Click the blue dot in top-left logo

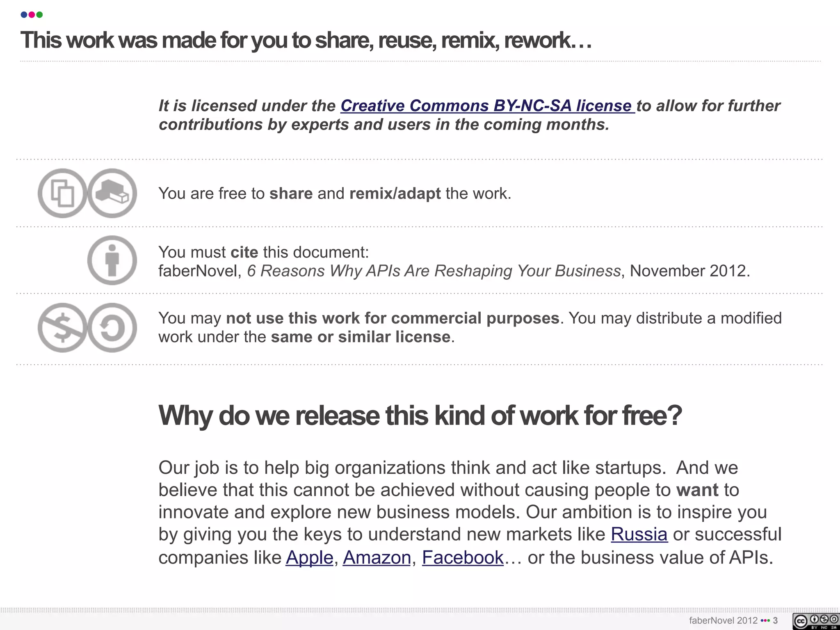24,15
